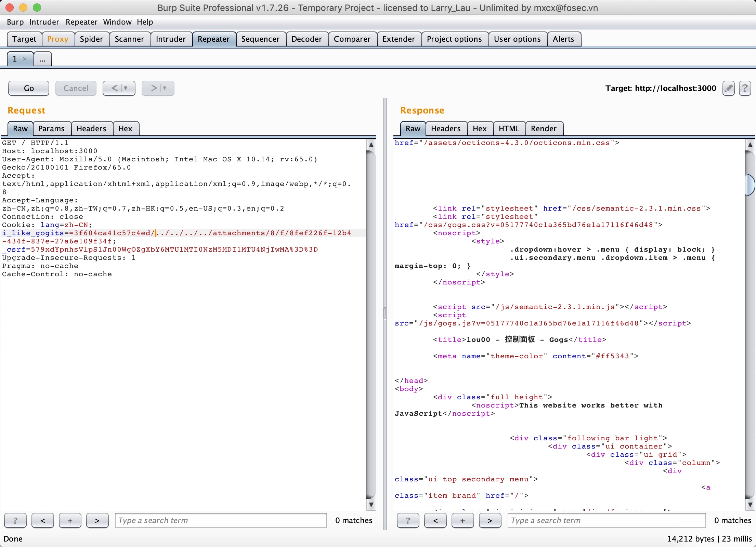Image resolution: width=756 pixels, height=547 pixels.
Task: Click request scrollbar up arrow
Action: pos(371,145)
